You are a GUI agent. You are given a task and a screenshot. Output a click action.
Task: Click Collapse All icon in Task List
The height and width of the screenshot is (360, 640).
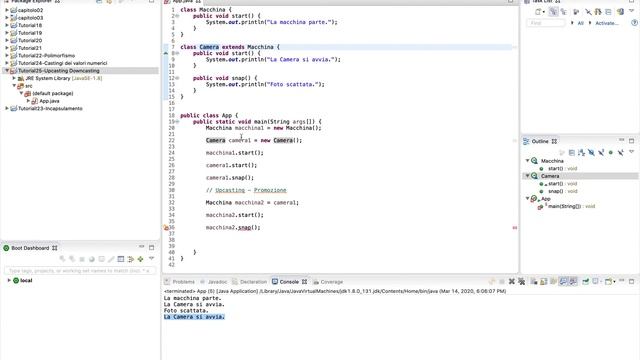pyautogui.click(x=608, y=12)
